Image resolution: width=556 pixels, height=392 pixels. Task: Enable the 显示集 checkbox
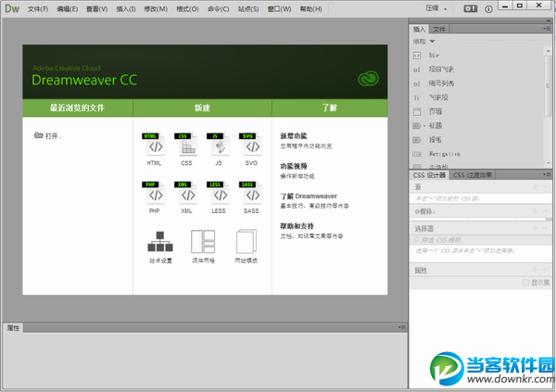point(525,283)
